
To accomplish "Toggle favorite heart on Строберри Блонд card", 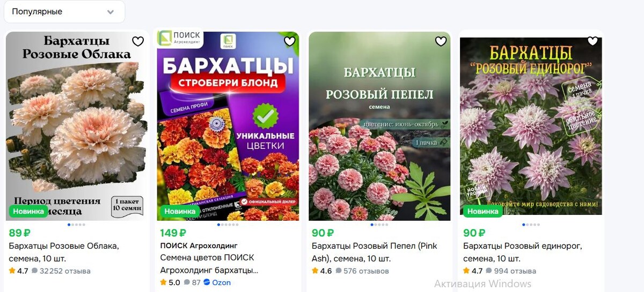I will (x=290, y=42).
